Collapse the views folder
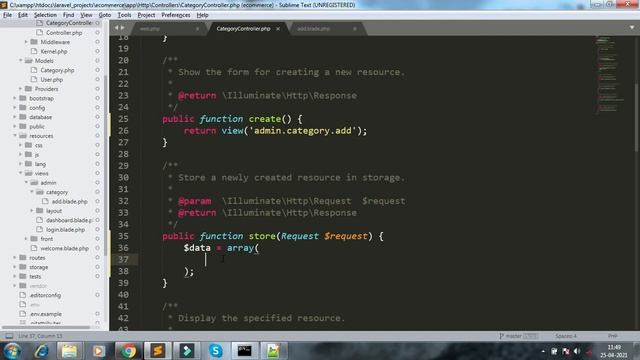 (20, 173)
